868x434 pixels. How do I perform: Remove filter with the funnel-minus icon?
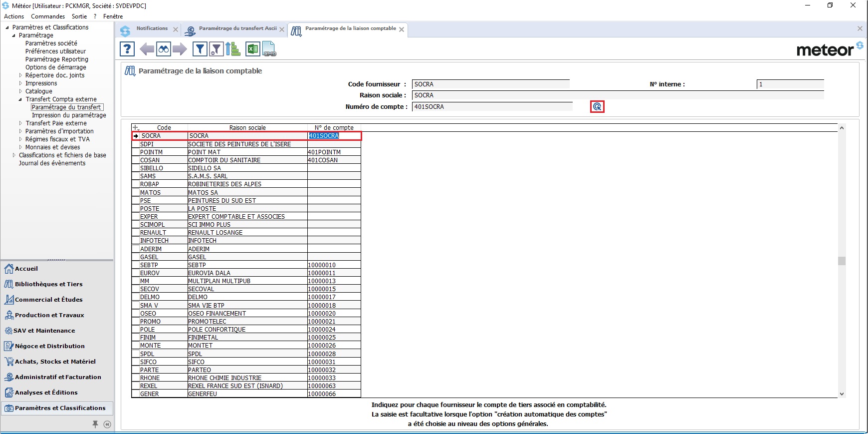pyautogui.click(x=216, y=49)
